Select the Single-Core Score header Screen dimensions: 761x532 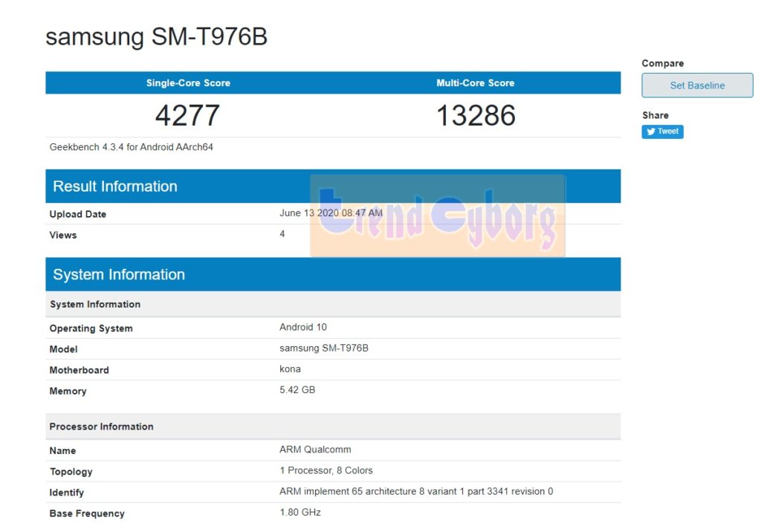click(x=187, y=82)
